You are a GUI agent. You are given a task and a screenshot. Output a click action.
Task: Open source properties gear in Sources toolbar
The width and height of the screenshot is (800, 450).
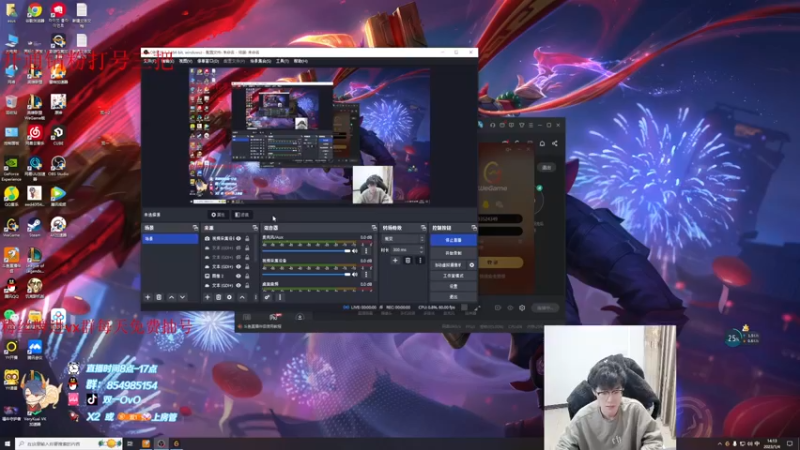click(x=230, y=297)
